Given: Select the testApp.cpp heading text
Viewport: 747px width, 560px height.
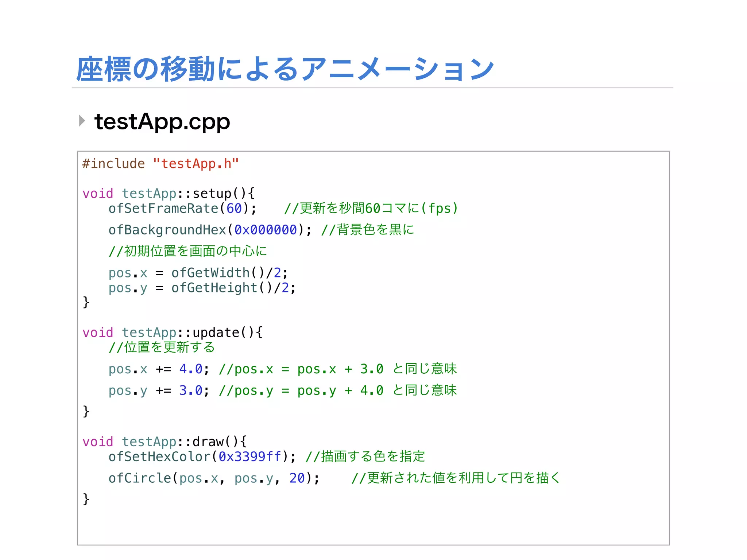Looking at the screenshot, I should (162, 122).
